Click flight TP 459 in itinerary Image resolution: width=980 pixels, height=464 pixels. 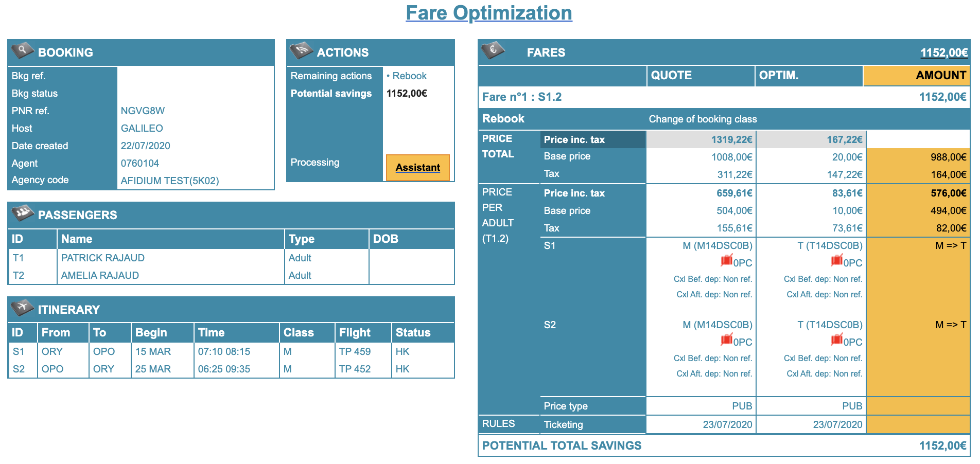(355, 352)
